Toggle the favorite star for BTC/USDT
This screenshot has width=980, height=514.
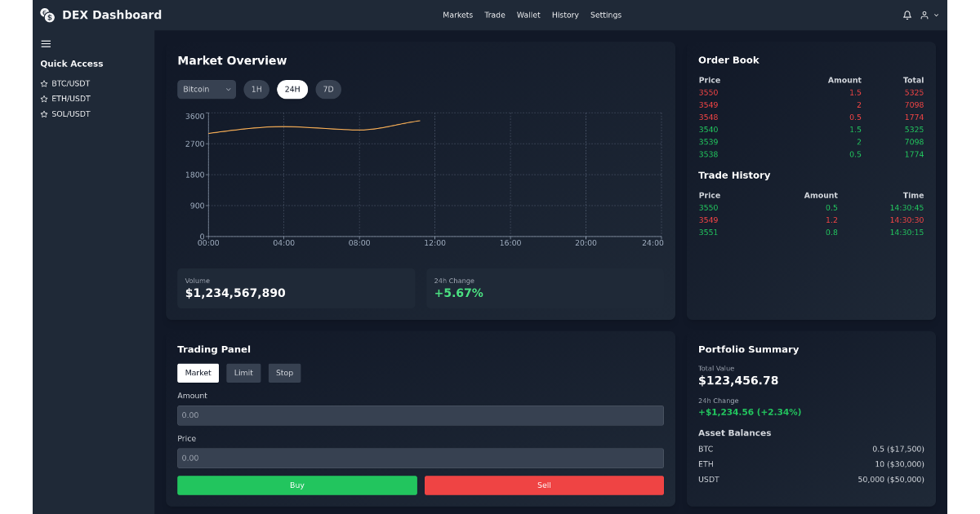pos(43,82)
